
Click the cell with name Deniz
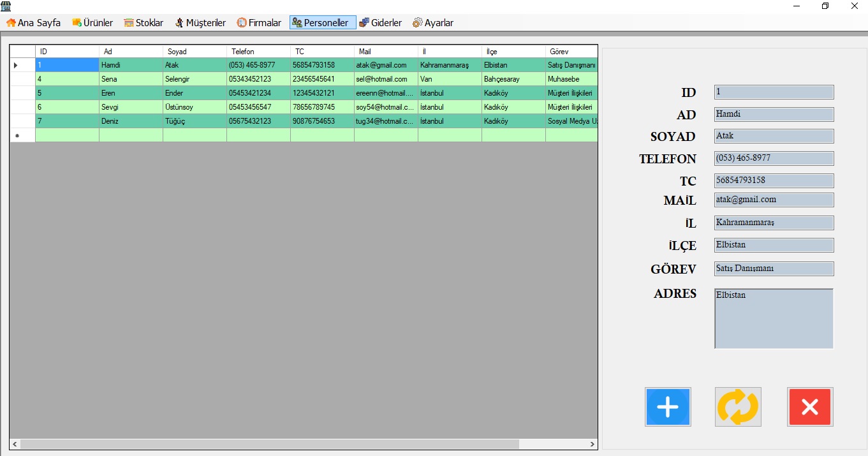pos(131,121)
